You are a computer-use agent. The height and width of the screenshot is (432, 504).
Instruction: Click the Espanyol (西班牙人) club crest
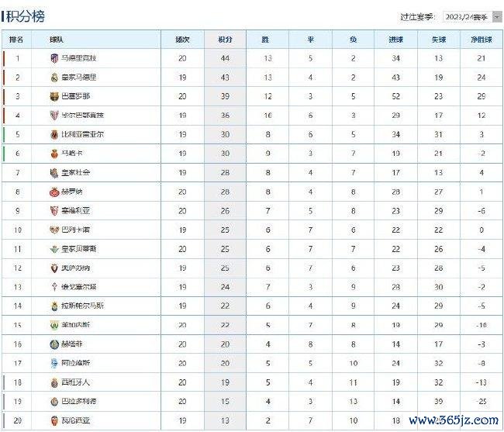tap(54, 382)
